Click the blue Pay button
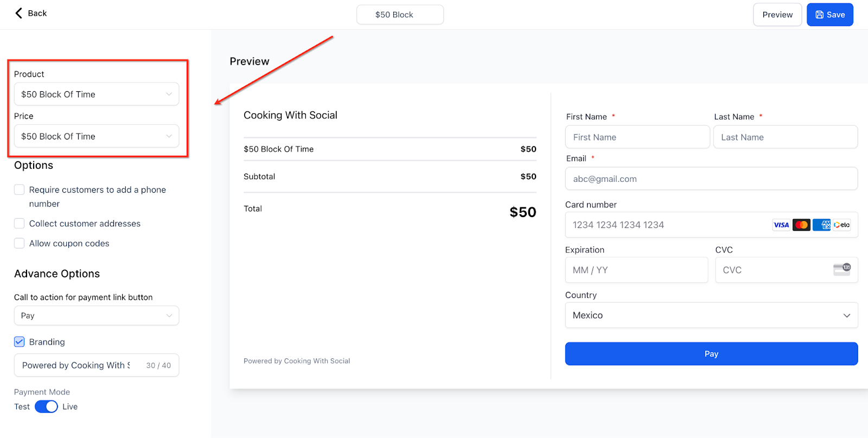This screenshot has width=868, height=438. [x=711, y=353]
